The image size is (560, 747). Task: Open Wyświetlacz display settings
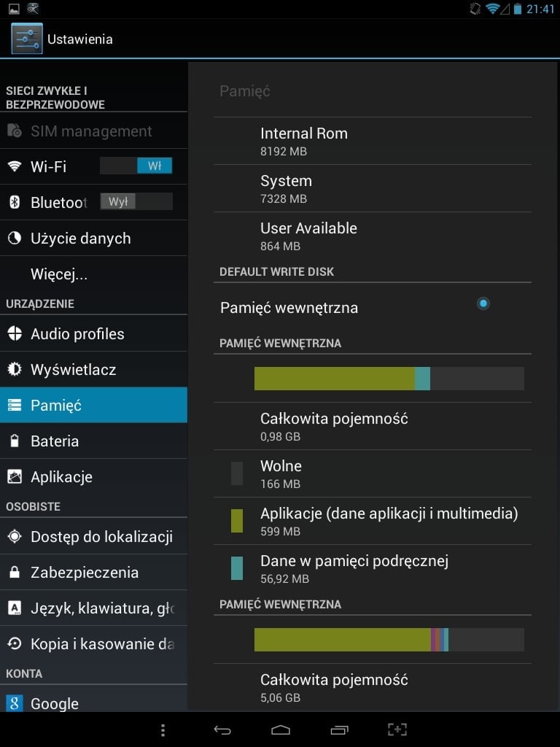pos(94,369)
